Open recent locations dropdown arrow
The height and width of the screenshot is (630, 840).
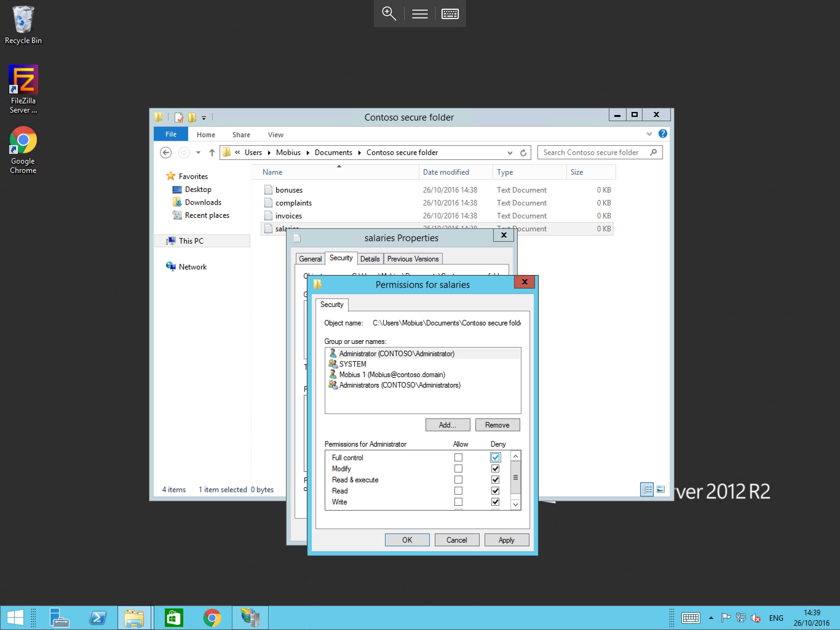pos(198,153)
